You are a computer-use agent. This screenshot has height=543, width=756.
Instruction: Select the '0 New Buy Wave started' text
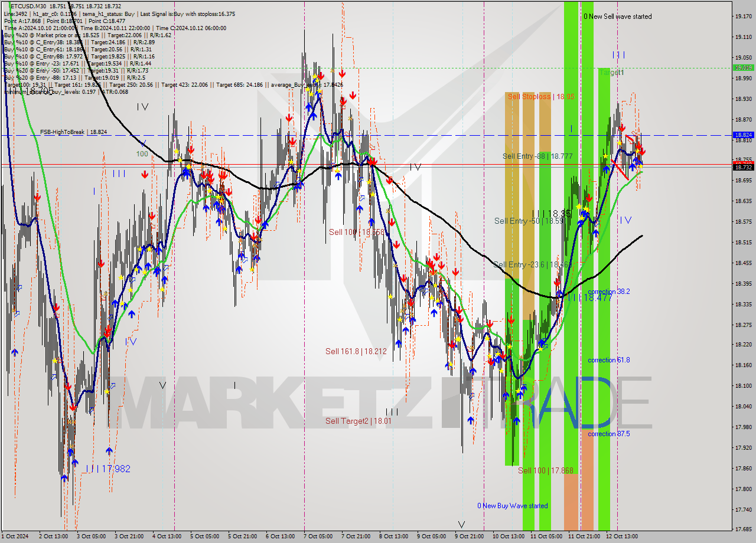click(x=513, y=506)
